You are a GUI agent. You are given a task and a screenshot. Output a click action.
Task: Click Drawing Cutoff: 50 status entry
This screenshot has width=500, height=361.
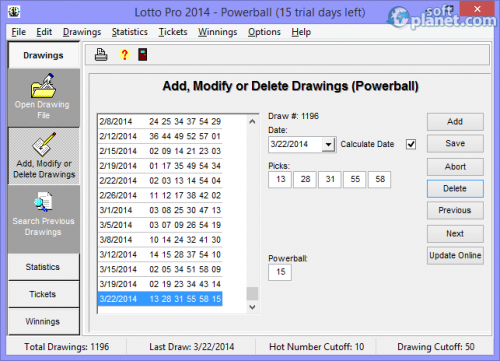[x=436, y=347]
